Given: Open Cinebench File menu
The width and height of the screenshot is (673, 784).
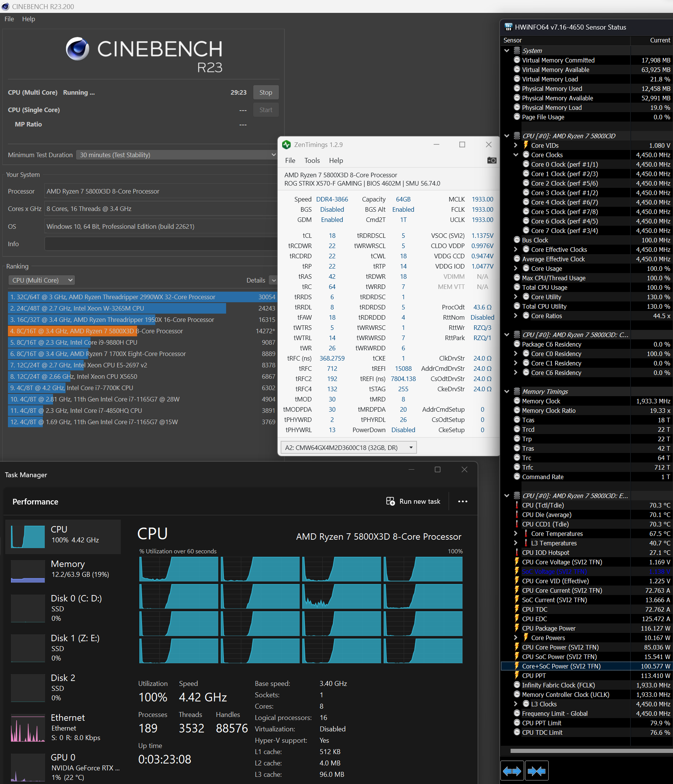Looking at the screenshot, I should click(9, 19).
